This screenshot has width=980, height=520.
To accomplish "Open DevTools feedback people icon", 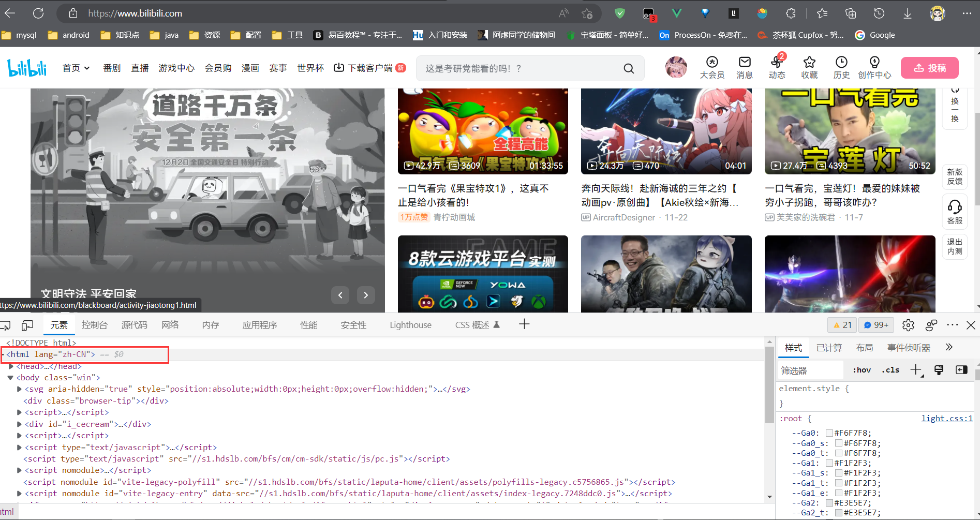I will click(x=931, y=325).
